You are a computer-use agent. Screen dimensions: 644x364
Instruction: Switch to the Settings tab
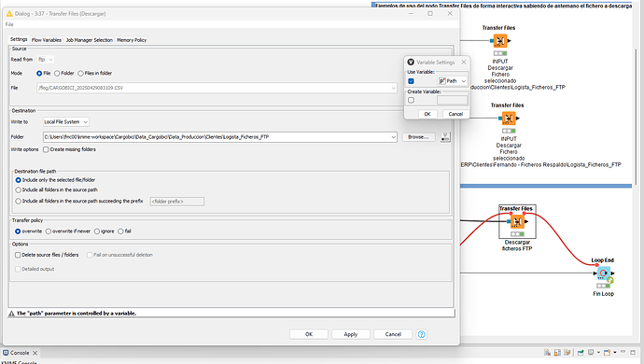tap(19, 39)
